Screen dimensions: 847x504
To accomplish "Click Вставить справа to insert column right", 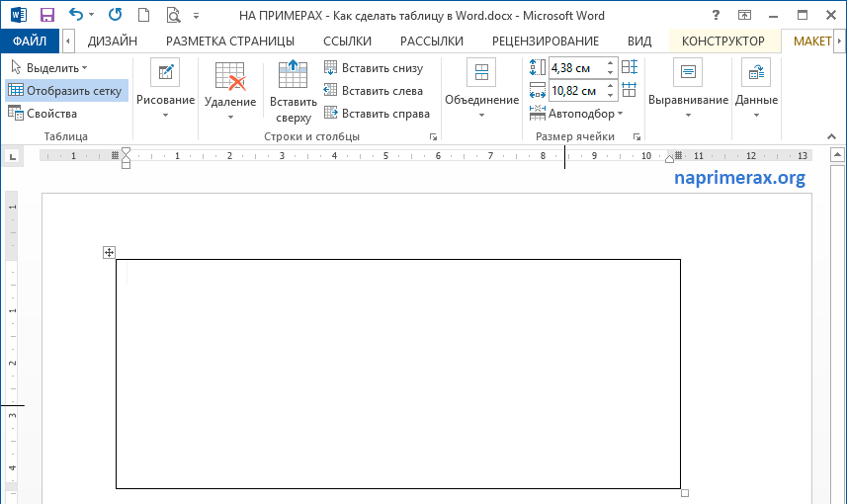I will point(377,114).
